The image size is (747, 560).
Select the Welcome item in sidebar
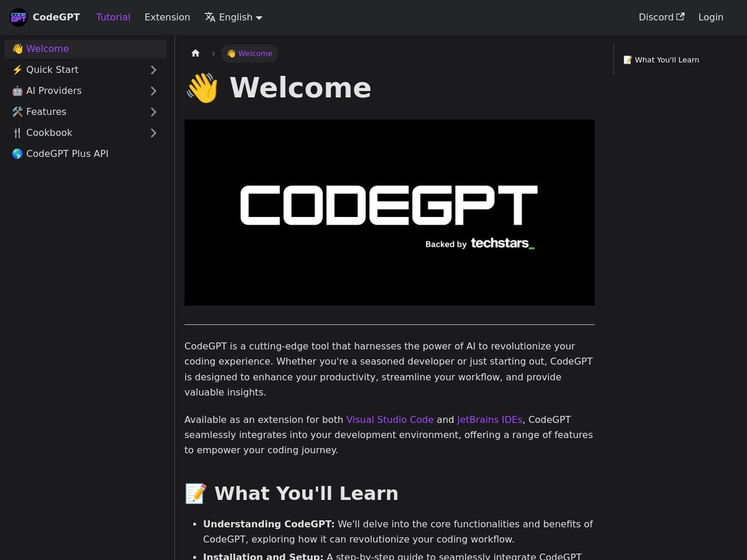click(x=47, y=48)
